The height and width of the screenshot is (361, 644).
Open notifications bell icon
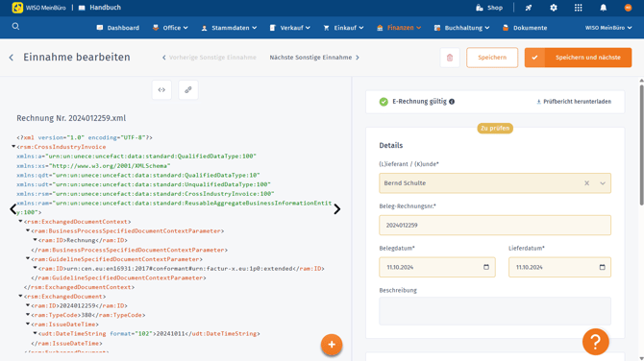(x=603, y=8)
